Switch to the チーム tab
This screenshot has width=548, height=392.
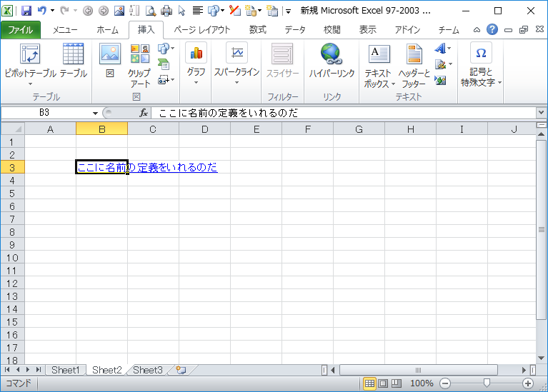449,30
